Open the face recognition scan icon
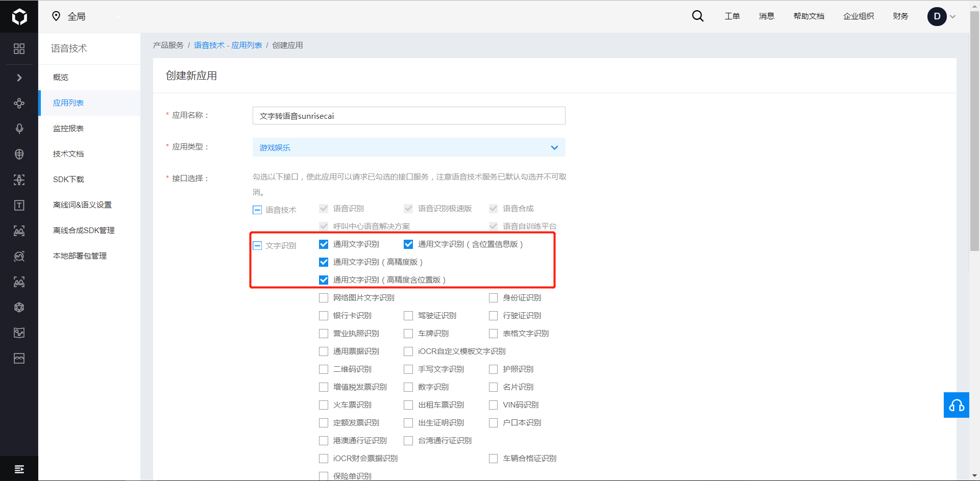This screenshot has width=980, height=481. pos(19,180)
